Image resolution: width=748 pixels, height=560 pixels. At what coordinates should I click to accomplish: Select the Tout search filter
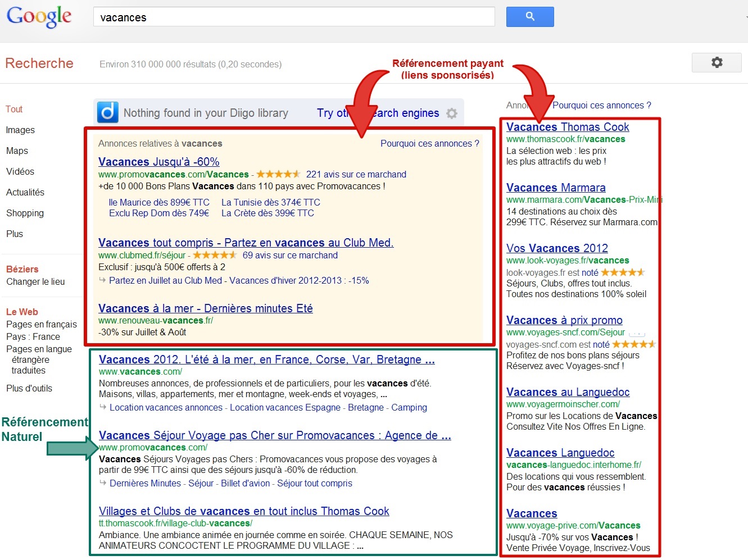[14, 109]
